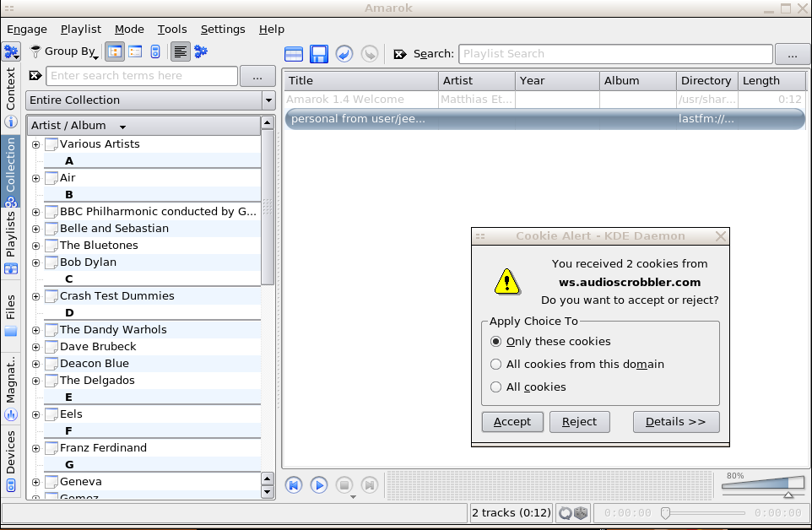Switch to the Files sidebar tab
This screenshot has width=812, height=530.
tap(11, 316)
